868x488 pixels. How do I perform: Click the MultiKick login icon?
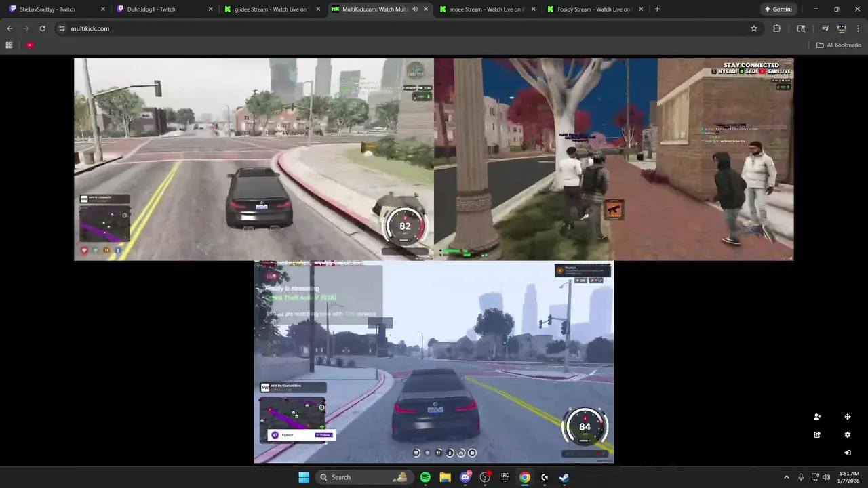pos(847,453)
